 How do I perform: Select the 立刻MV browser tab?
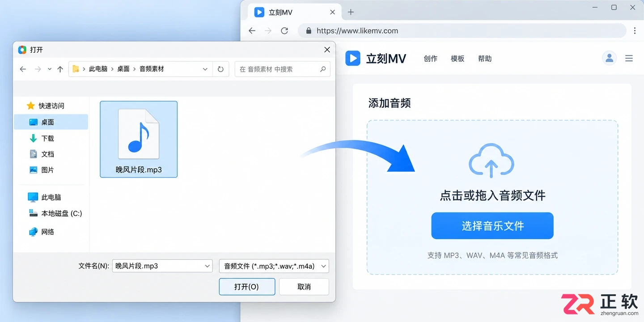[295, 12]
